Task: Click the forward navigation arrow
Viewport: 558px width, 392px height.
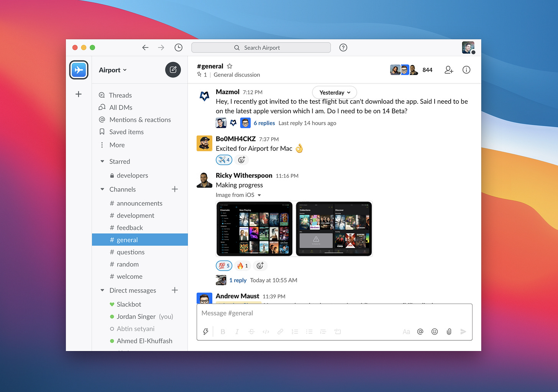Action: 161,47
